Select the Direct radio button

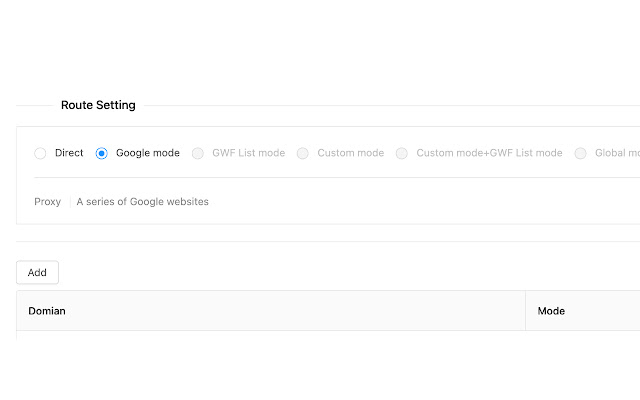pos(40,153)
